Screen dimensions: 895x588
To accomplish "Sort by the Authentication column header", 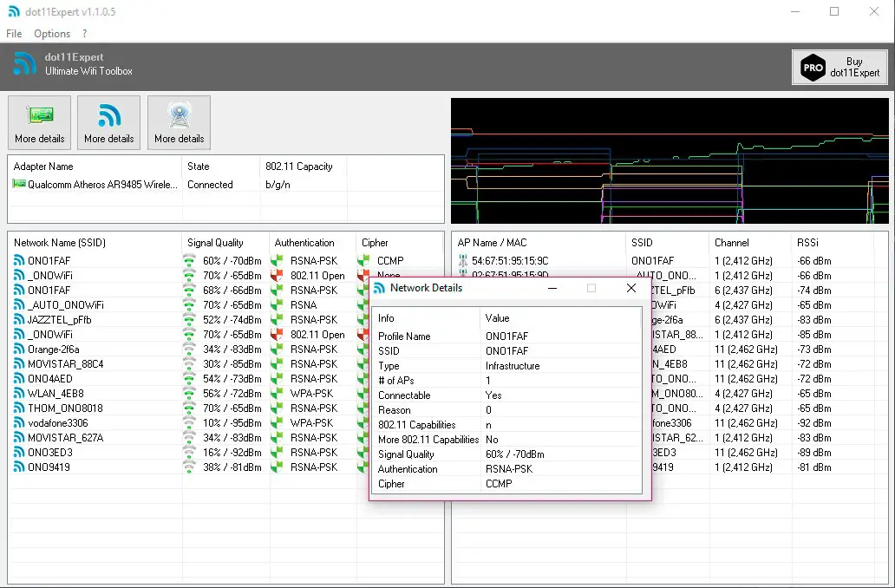I will 304,243.
